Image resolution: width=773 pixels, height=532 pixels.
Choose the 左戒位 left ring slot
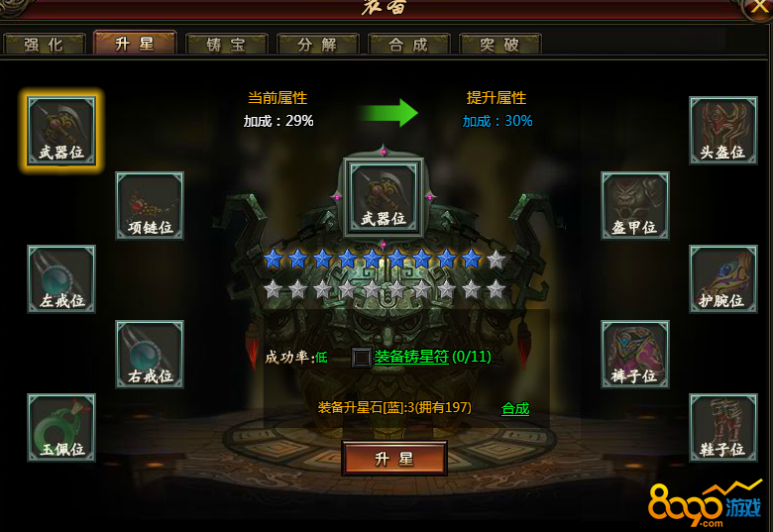pyautogui.click(x=61, y=279)
